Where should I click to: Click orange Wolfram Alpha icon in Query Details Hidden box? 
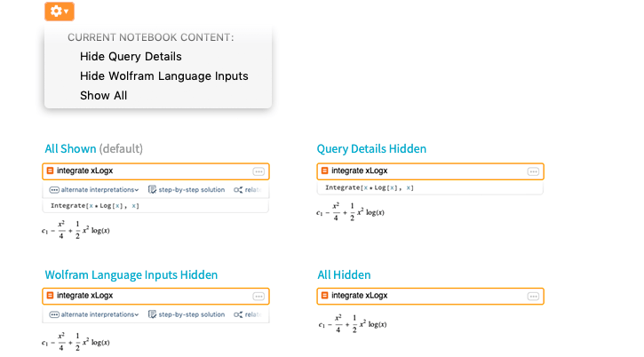[325, 171]
